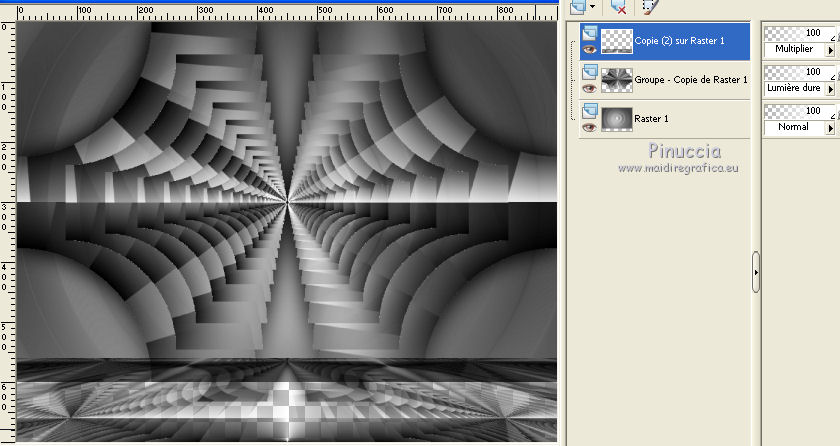Click layer type icon of Copie (2) sur Raster 1
Image resolution: width=840 pixels, height=446 pixels.
coord(590,33)
